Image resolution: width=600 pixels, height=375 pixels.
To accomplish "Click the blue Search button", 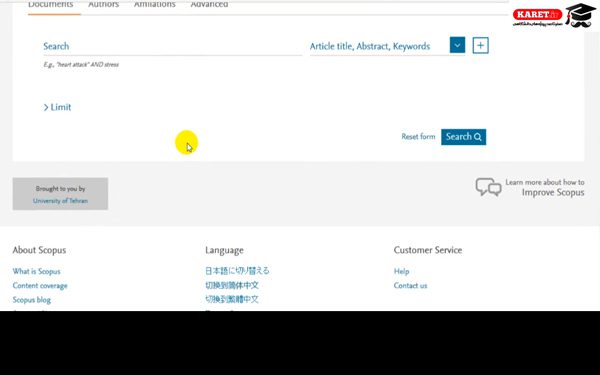I will tap(463, 137).
